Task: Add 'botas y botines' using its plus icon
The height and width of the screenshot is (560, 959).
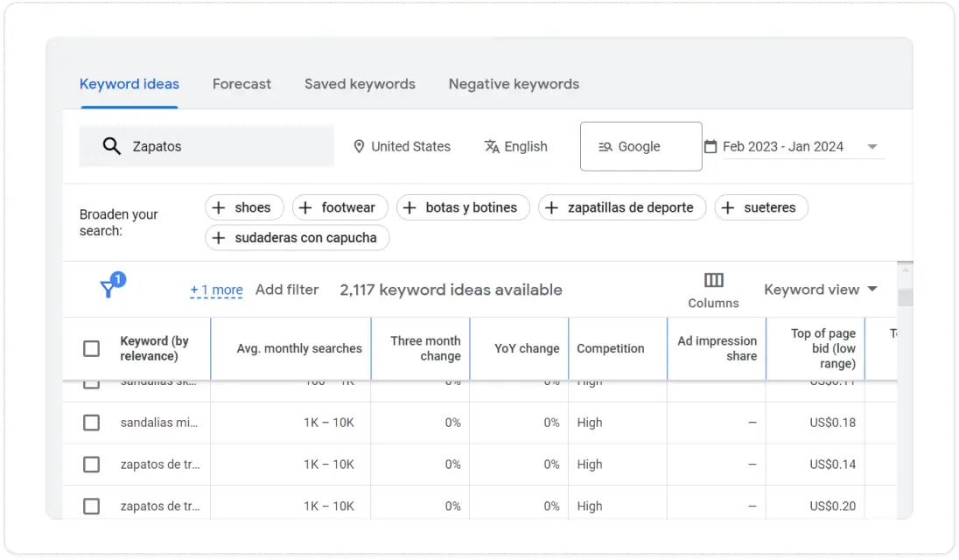Action: (x=409, y=207)
